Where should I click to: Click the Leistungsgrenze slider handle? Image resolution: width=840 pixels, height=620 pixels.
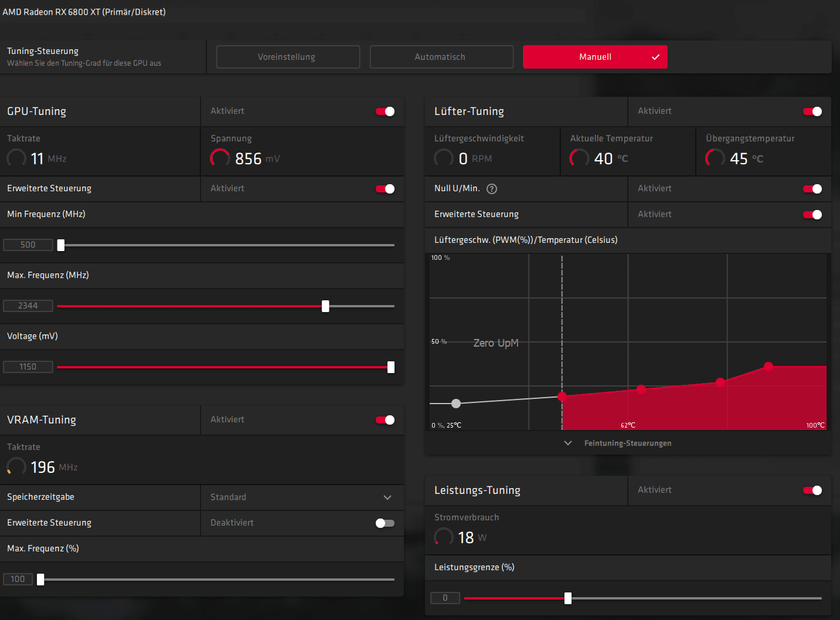pos(567,598)
